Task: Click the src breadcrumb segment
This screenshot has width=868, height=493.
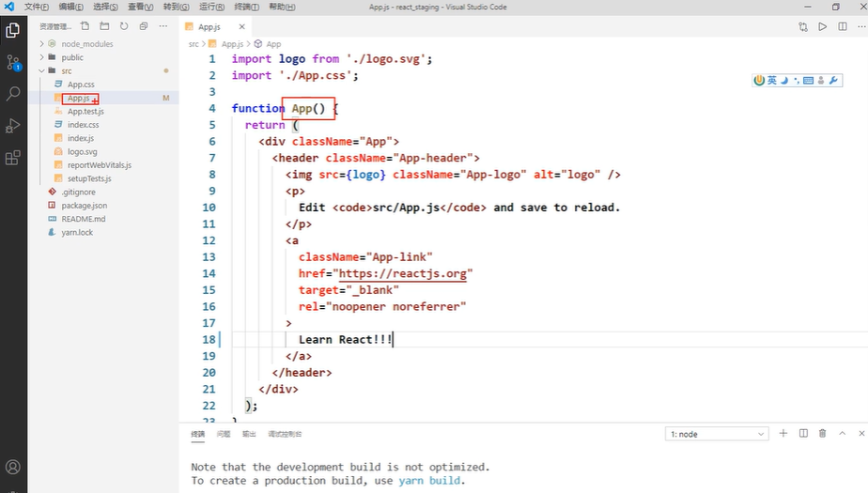Action: click(194, 44)
